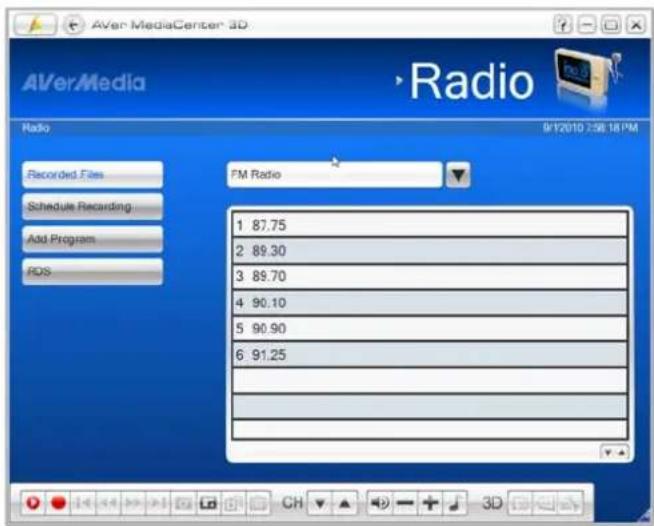
Task: Mute audio with the speaker icon
Action: 380,503
